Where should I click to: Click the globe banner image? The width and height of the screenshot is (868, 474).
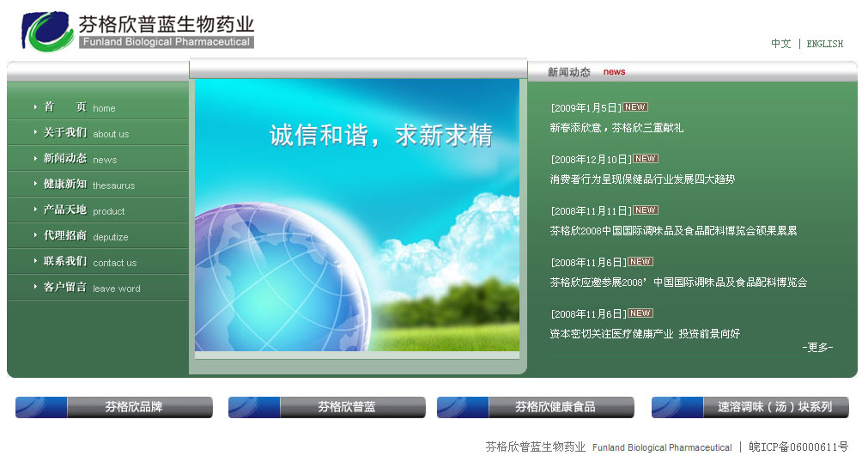357,215
